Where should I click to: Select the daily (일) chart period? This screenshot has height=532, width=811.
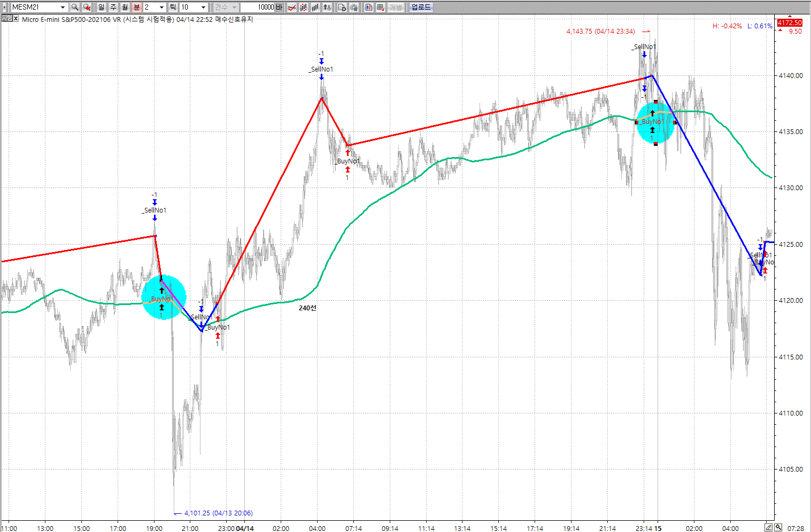click(x=102, y=7)
